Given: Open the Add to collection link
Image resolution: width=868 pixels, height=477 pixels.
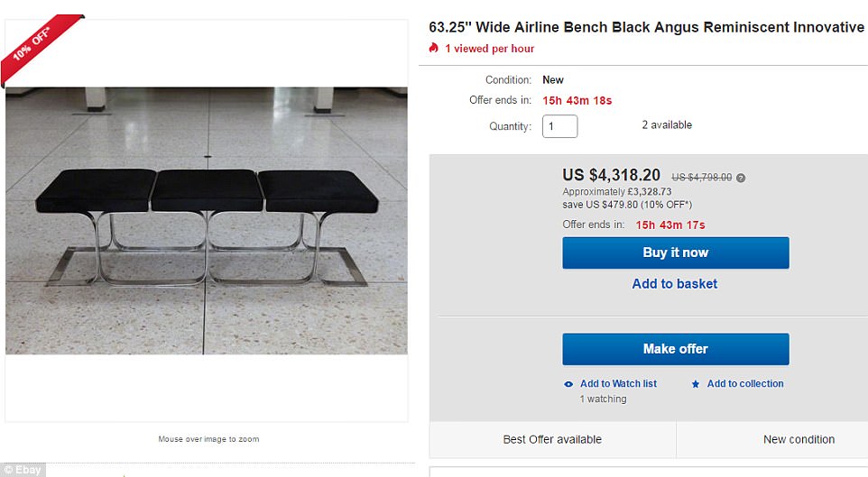Looking at the screenshot, I should (x=745, y=383).
